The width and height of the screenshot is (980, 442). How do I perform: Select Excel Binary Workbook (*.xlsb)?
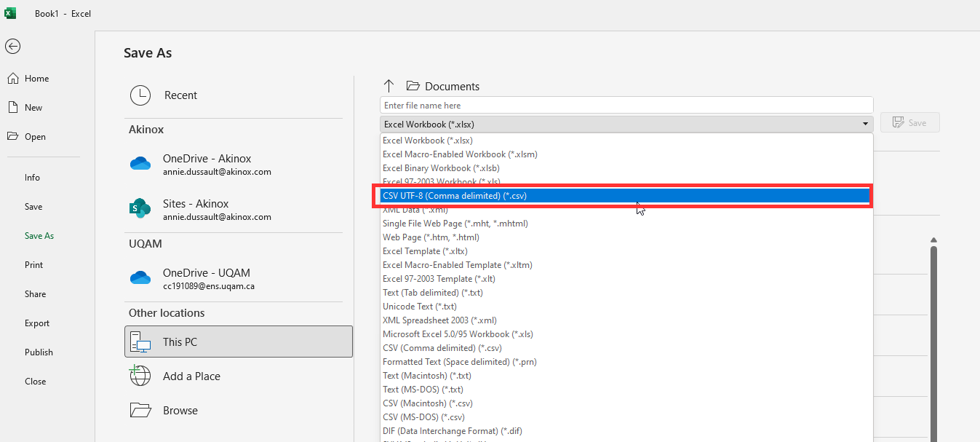(x=626, y=168)
